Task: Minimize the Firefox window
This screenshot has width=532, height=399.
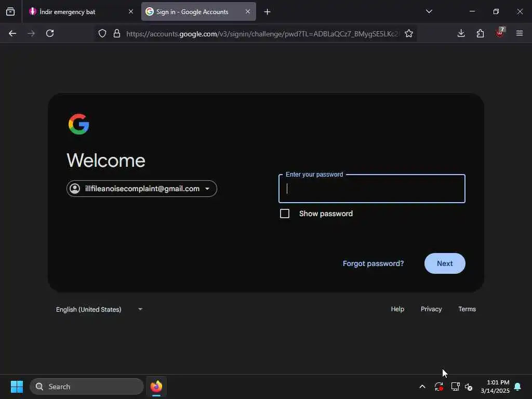Action: (472, 11)
